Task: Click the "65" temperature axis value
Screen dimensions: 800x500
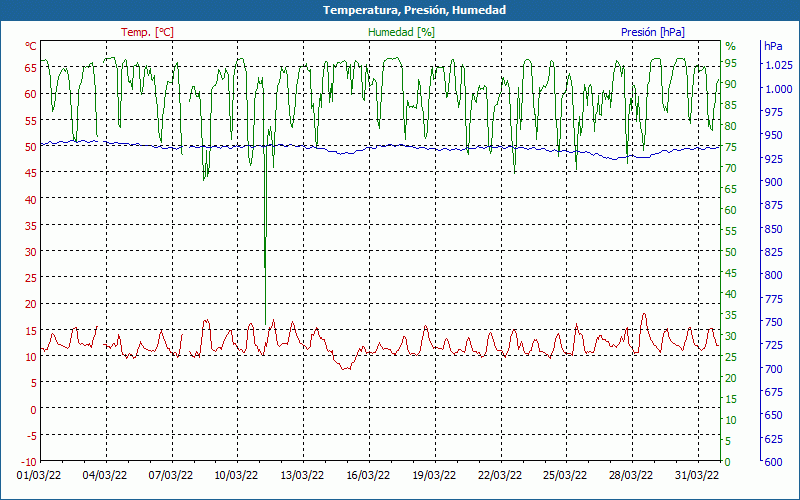Action: 31,67
